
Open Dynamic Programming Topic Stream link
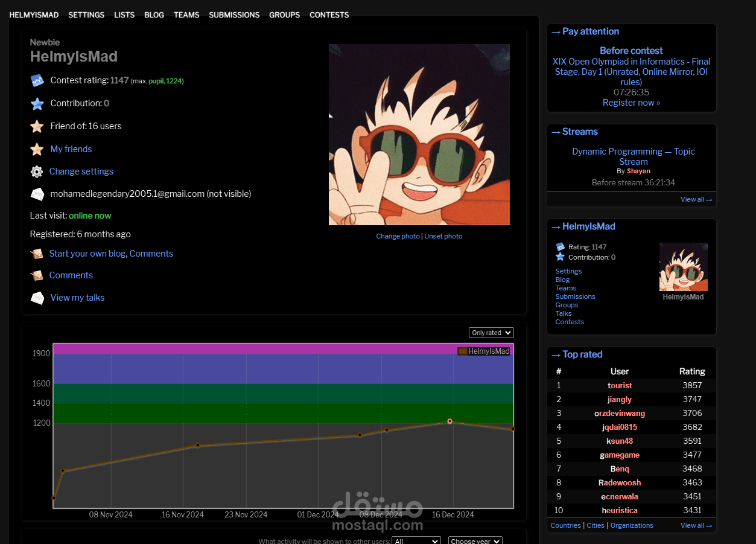click(x=634, y=156)
